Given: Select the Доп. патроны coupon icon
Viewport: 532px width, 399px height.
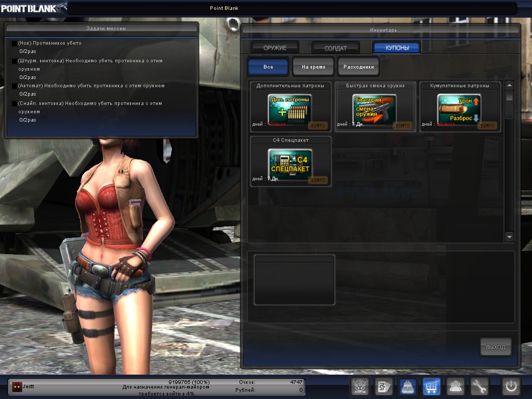Looking at the screenshot, I should click(290, 109).
